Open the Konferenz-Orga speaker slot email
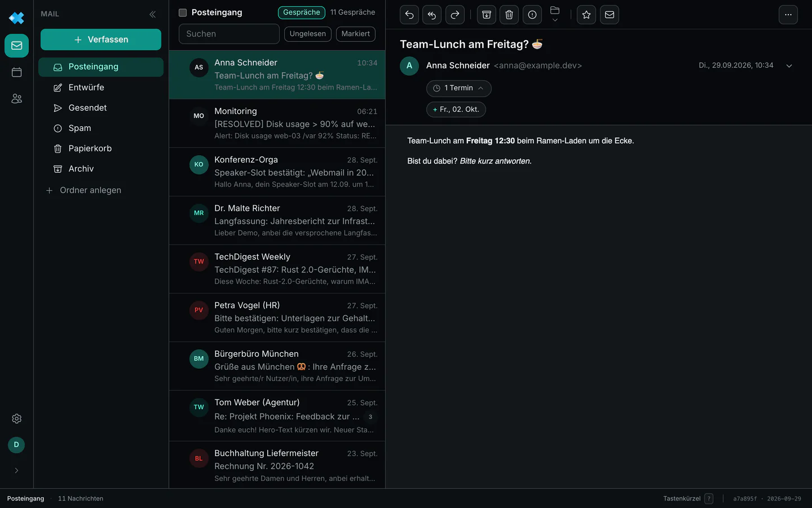Image resolution: width=812 pixels, height=508 pixels. pos(277,172)
